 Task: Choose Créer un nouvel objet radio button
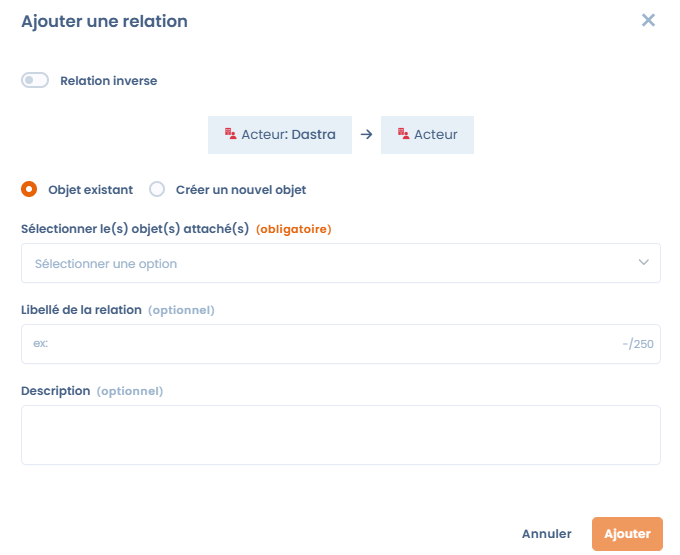[x=157, y=189]
